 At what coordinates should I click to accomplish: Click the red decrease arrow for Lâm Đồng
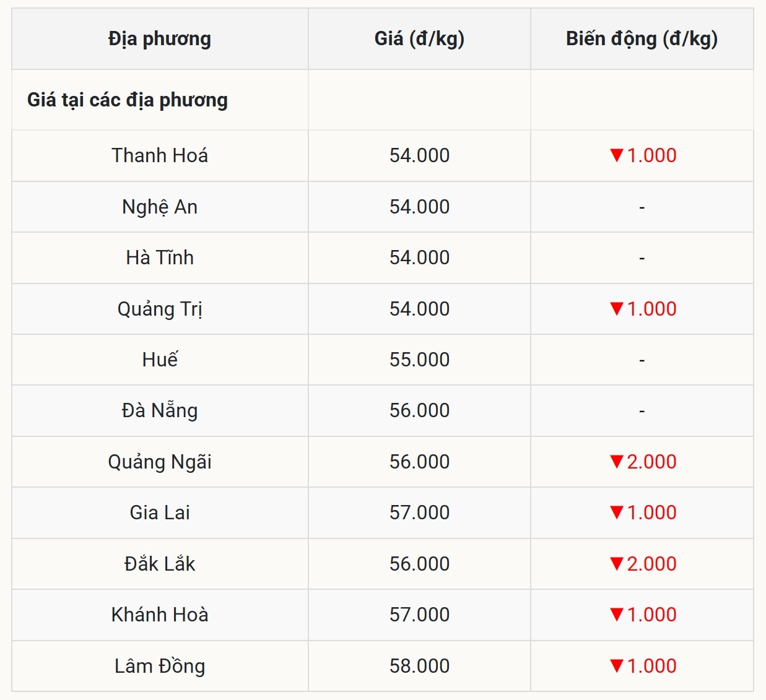pyautogui.click(x=616, y=665)
